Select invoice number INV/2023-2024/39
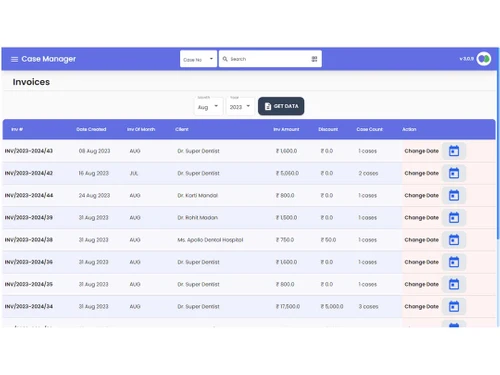Image resolution: width=500 pixels, height=375 pixels. coord(29,218)
